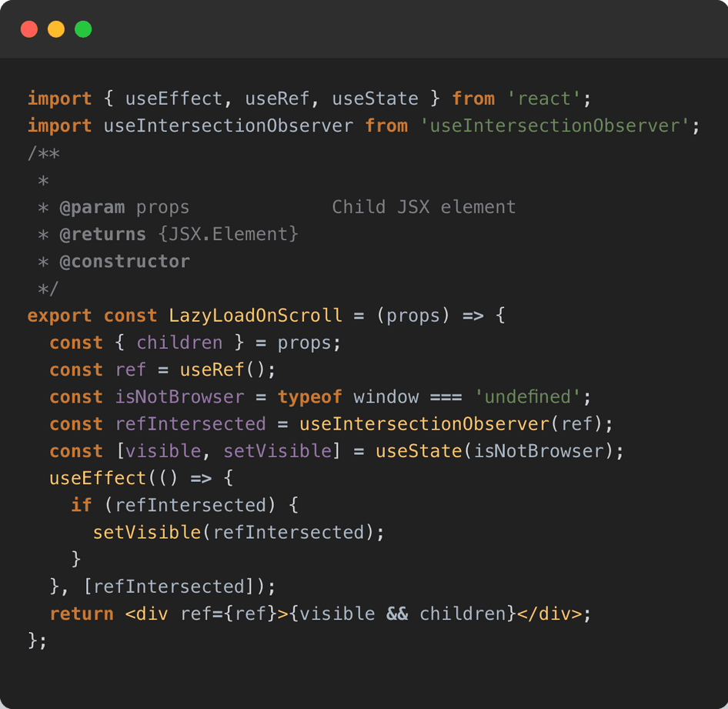
Task: Click the typeof keyword
Action: pos(309,397)
